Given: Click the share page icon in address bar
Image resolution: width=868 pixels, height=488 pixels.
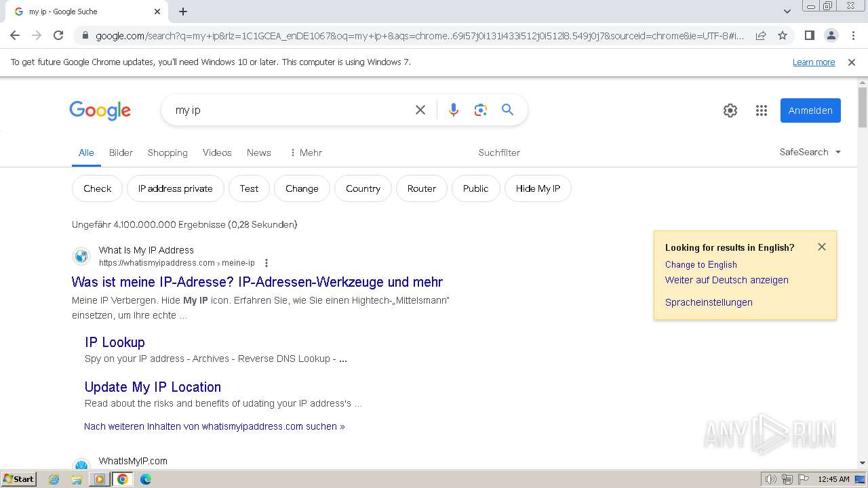Looking at the screenshot, I should pyautogui.click(x=761, y=35).
